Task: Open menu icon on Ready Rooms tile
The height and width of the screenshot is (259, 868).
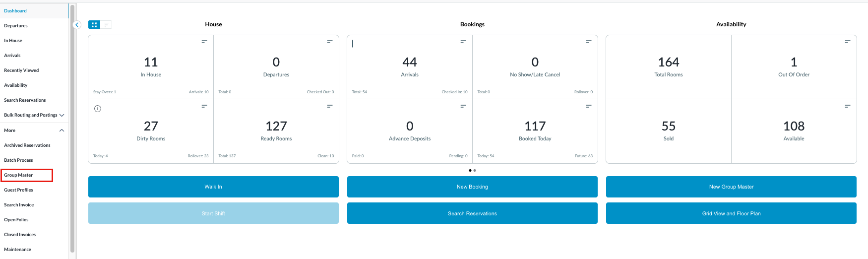Action: tap(329, 106)
